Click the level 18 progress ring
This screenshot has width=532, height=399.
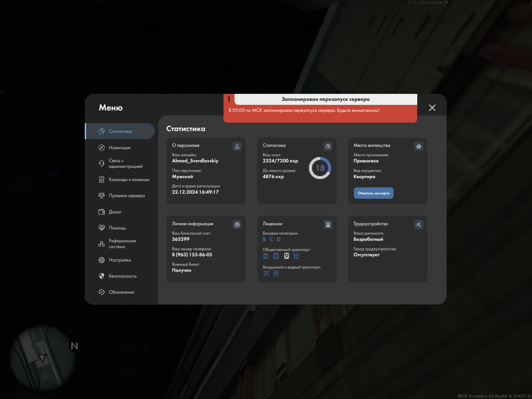(320, 168)
